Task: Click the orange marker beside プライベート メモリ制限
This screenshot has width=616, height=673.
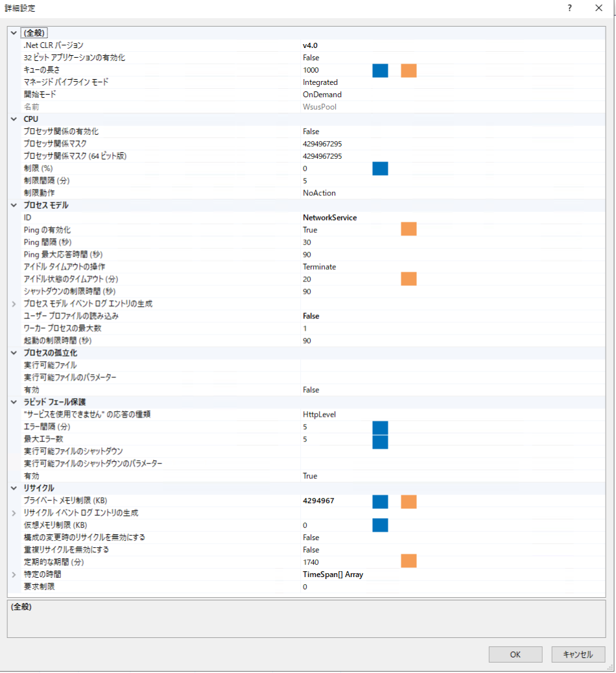Action: tap(409, 501)
